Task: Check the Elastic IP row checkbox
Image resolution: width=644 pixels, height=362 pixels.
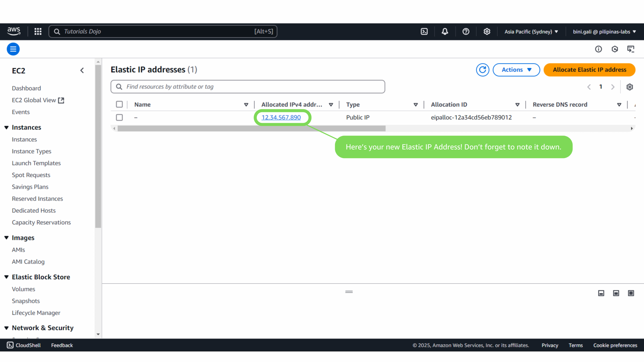Action: (119, 117)
